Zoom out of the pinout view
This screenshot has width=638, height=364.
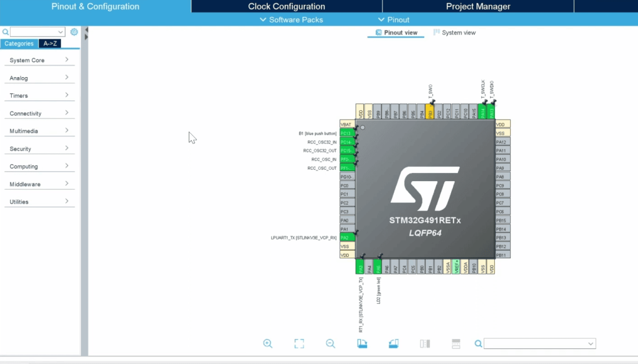click(330, 343)
